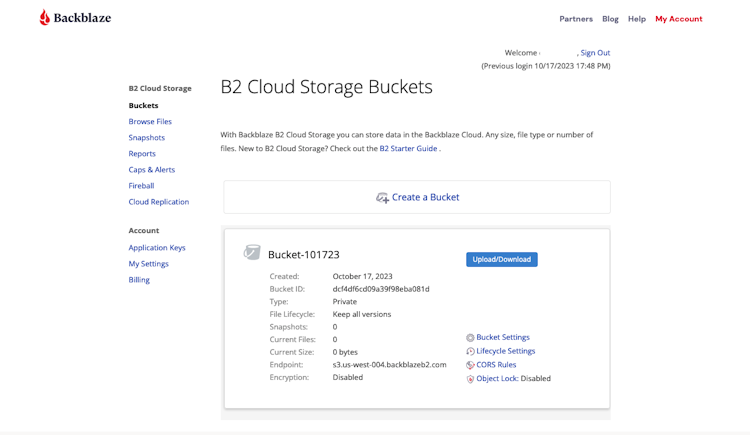Open My Account in top navigation

tap(679, 19)
